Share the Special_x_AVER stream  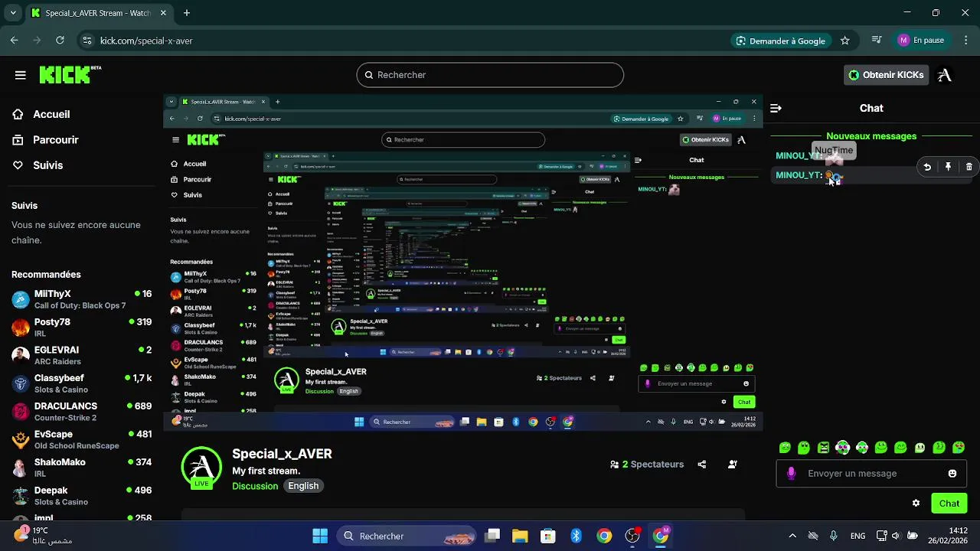point(702,465)
